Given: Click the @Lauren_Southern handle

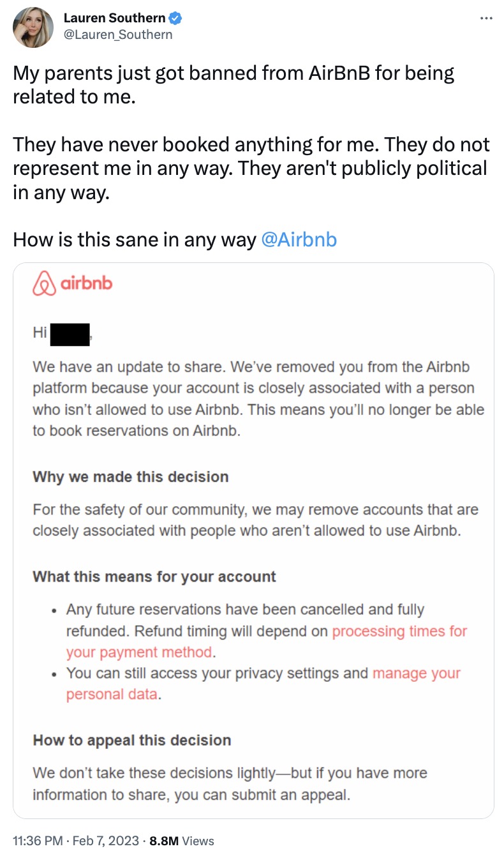Looking at the screenshot, I should click(118, 34).
